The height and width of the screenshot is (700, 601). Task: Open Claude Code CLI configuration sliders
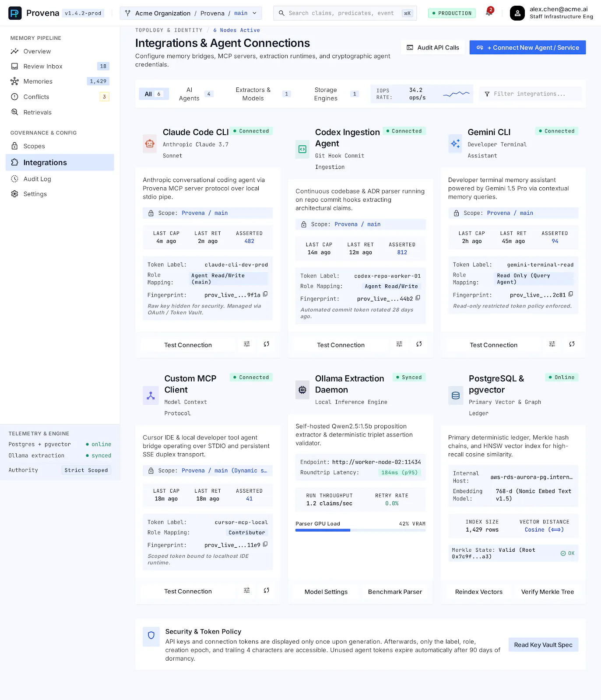coord(247,344)
